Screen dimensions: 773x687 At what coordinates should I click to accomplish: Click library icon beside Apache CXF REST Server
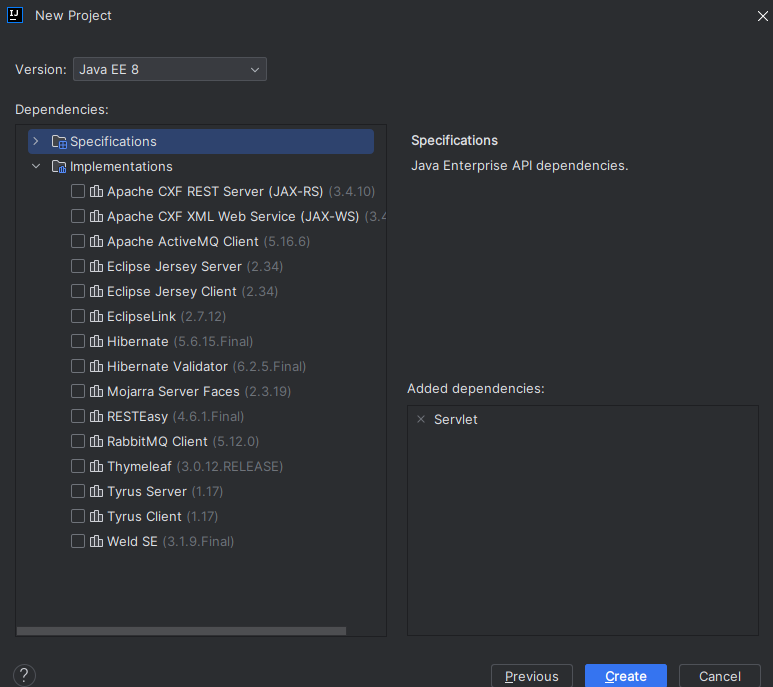pos(97,191)
